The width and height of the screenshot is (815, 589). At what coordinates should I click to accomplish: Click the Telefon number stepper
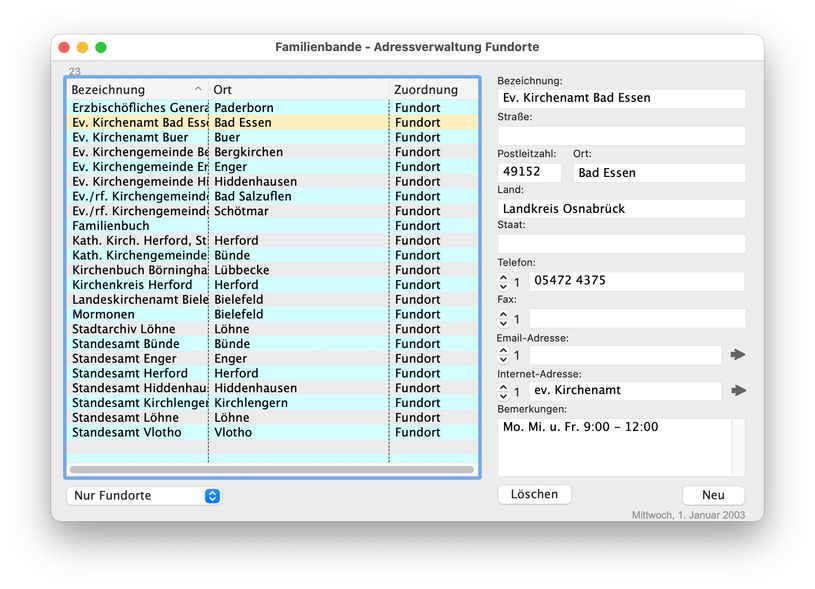click(504, 283)
